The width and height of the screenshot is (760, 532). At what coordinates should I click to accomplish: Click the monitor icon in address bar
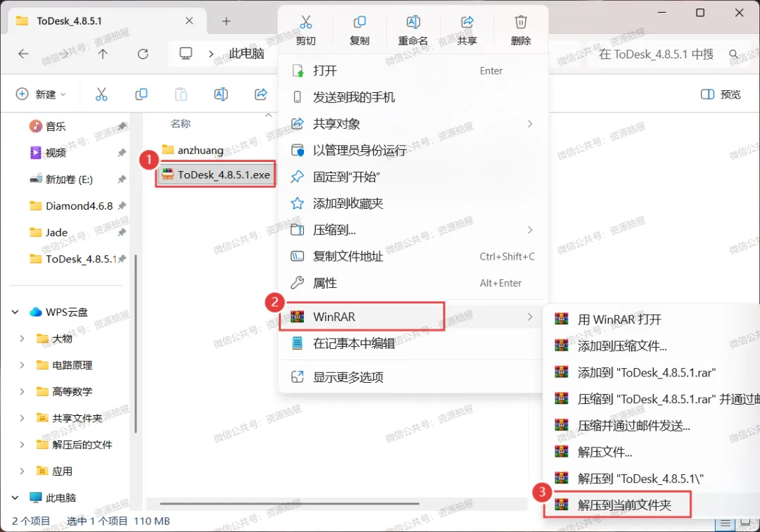[186, 53]
